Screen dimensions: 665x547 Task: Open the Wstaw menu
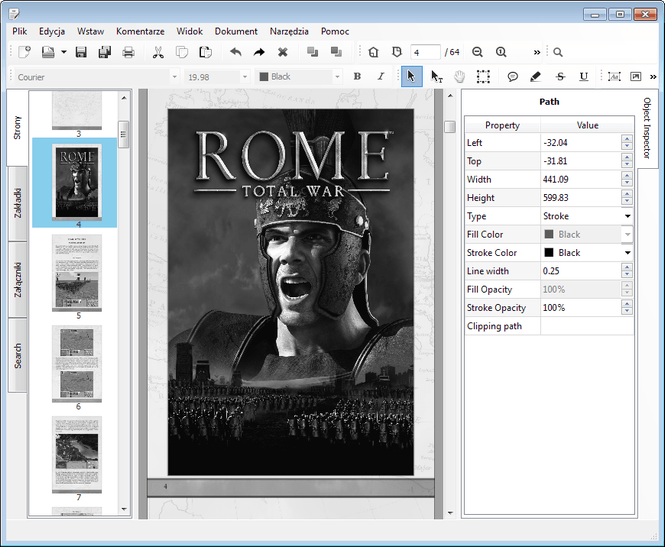tap(90, 31)
